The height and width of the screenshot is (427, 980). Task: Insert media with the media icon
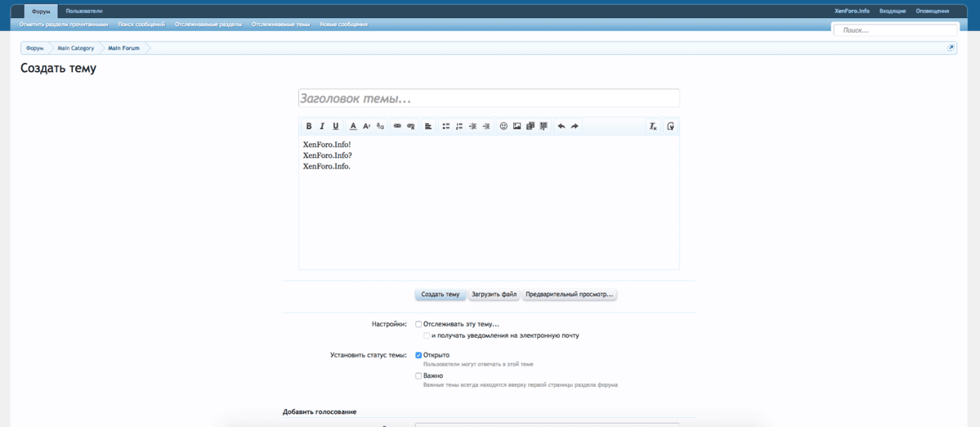530,126
